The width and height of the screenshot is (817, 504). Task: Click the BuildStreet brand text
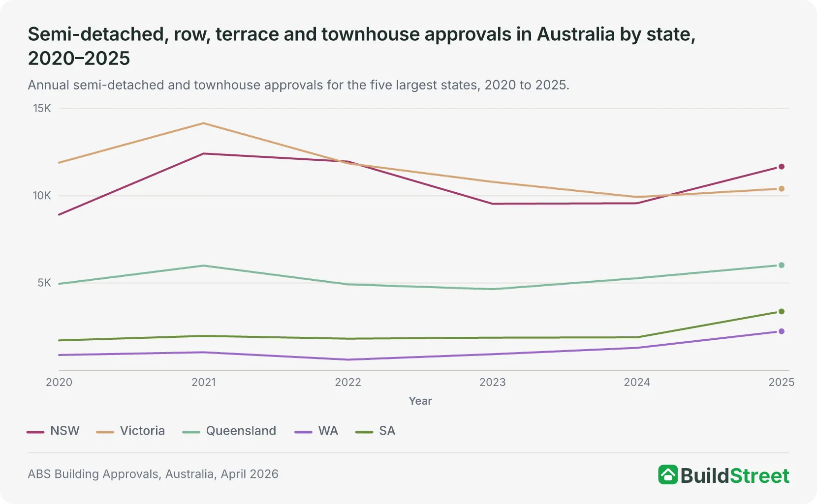click(735, 475)
